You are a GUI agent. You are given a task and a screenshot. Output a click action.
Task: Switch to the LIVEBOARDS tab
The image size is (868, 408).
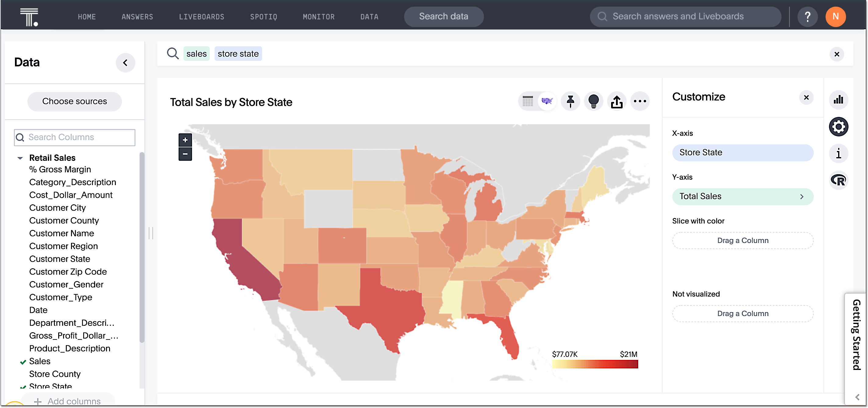pyautogui.click(x=202, y=16)
